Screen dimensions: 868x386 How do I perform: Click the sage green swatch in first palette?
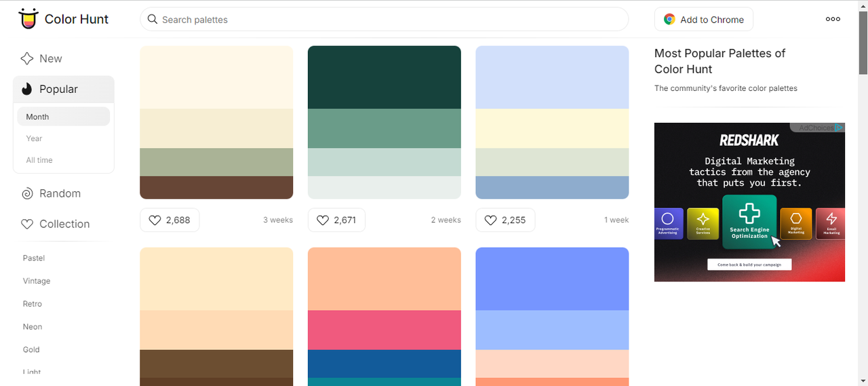click(x=216, y=162)
